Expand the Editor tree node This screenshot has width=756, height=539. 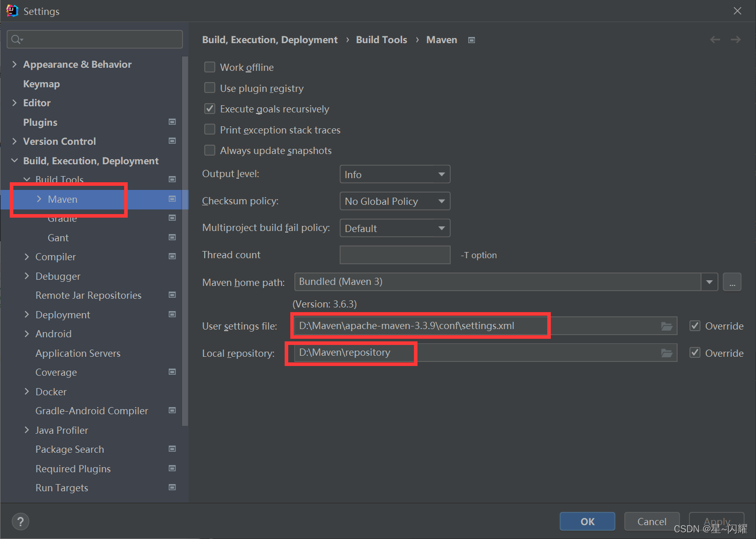click(x=14, y=103)
